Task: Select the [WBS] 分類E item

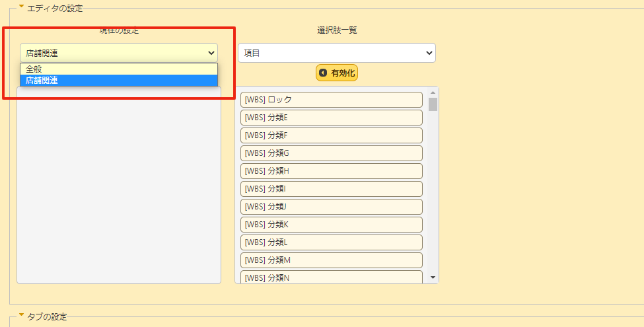Action: pos(332,118)
